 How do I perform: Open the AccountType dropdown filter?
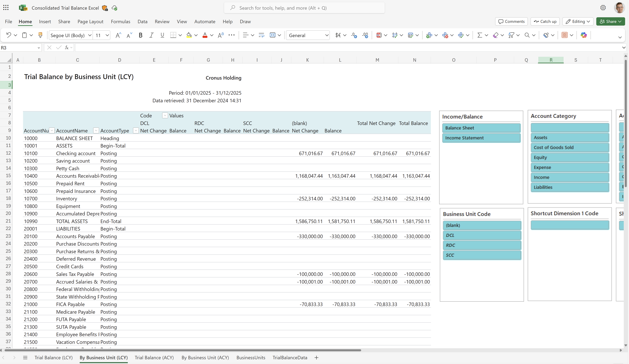pos(136,130)
